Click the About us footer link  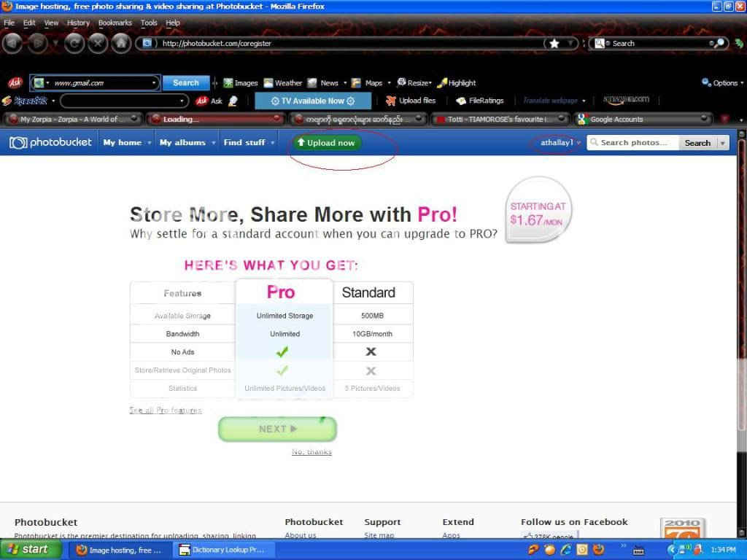tap(300, 535)
